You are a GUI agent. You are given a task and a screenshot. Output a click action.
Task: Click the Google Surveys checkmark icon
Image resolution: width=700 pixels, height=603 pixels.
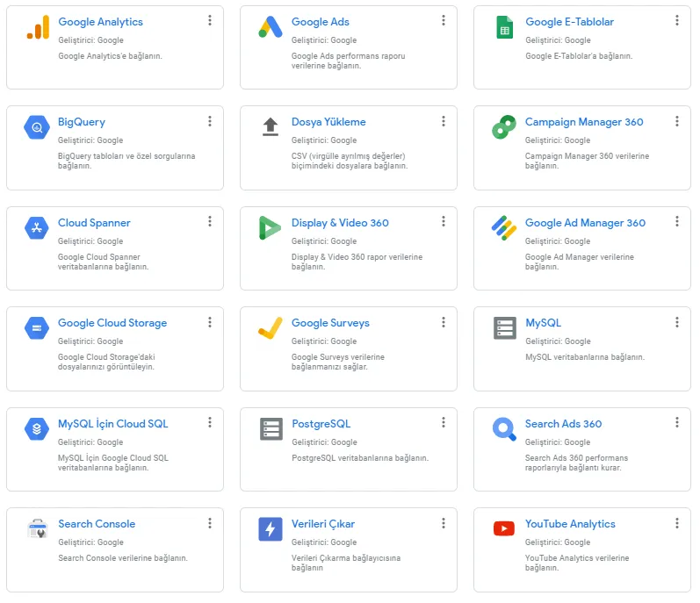271,327
